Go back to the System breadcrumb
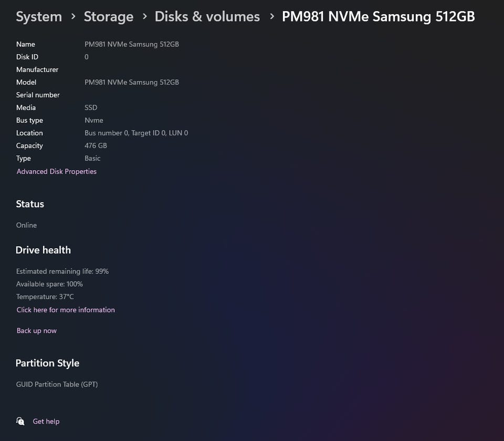Viewport: 504px width, 441px height. (x=39, y=17)
